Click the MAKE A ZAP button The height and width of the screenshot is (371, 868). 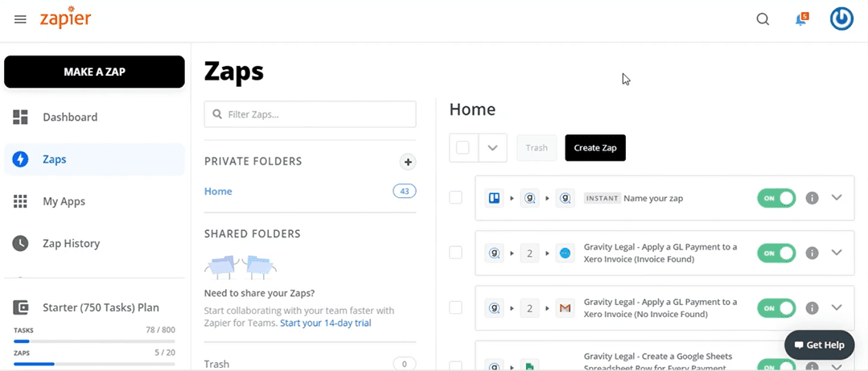click(94, 72)
